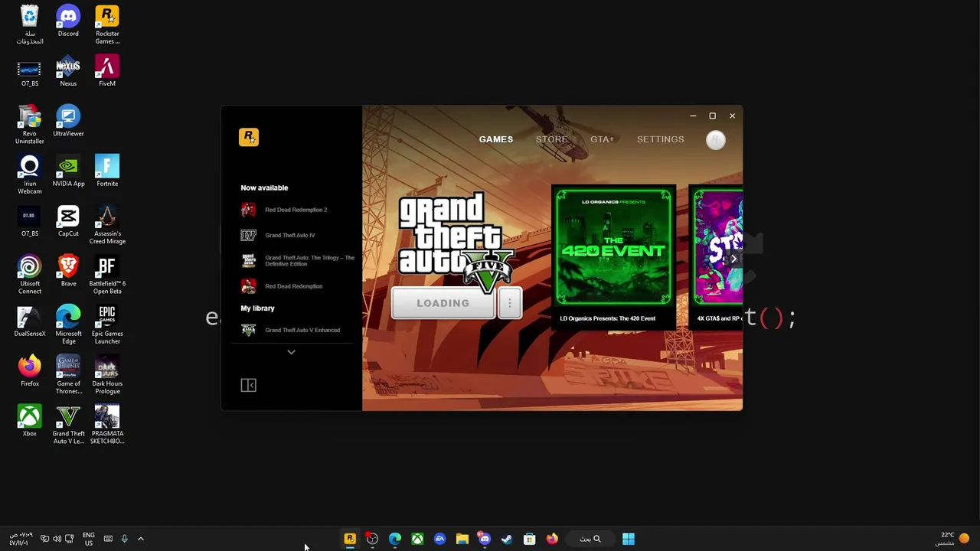
Task: Click the LOADING button for GTA V
Action: (x=443, y=303)
